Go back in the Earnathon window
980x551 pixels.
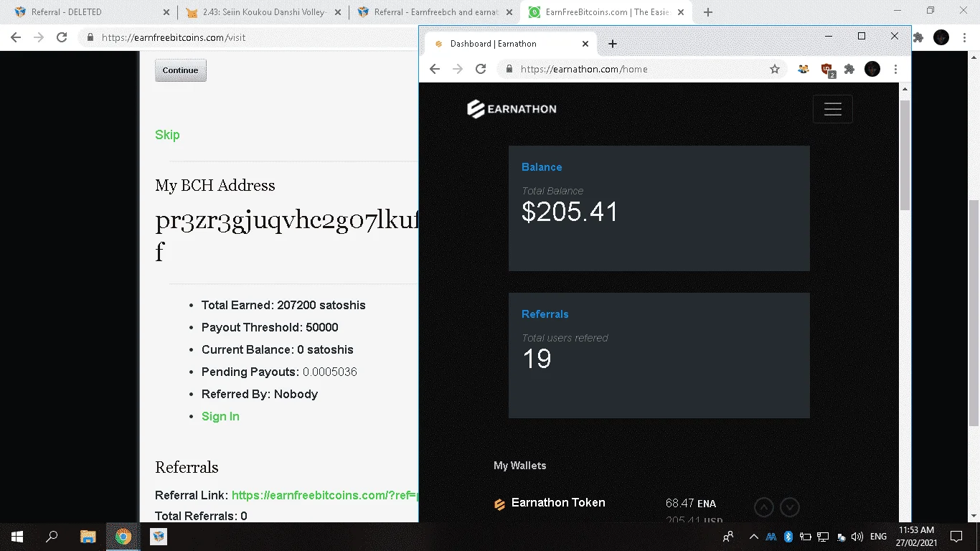point(435,69)
